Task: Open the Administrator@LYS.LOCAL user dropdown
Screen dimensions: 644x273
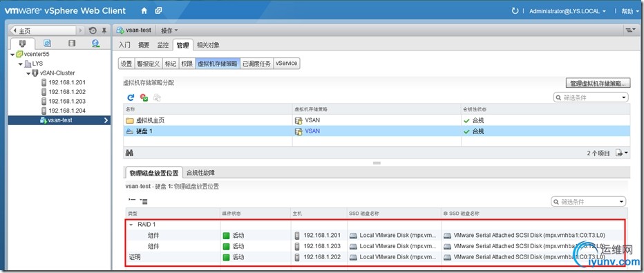Action: pos(567,12)
